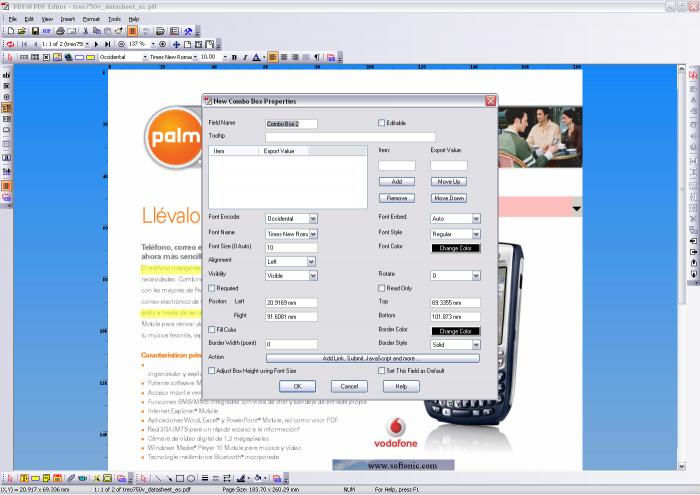The image size is (700, 495).
Task: Click the Tooltip input field
Action: pos(350,137)
